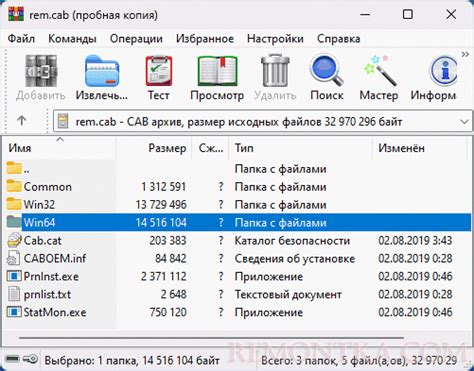Image resolution: width=474 pixels, height=371 pixels.
Task: Click the rem.cab archive path field
Action: pyautogui.click(x=263, y=121)
